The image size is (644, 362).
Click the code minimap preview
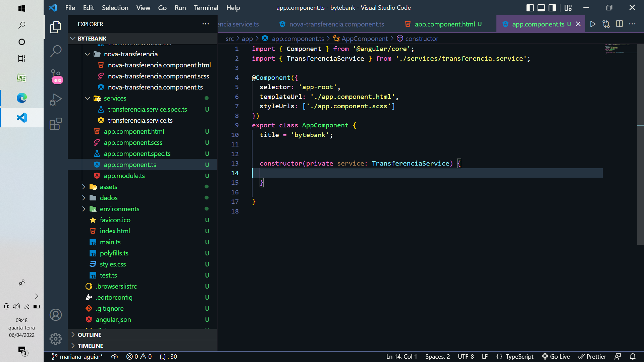click(x=621, y=49)
